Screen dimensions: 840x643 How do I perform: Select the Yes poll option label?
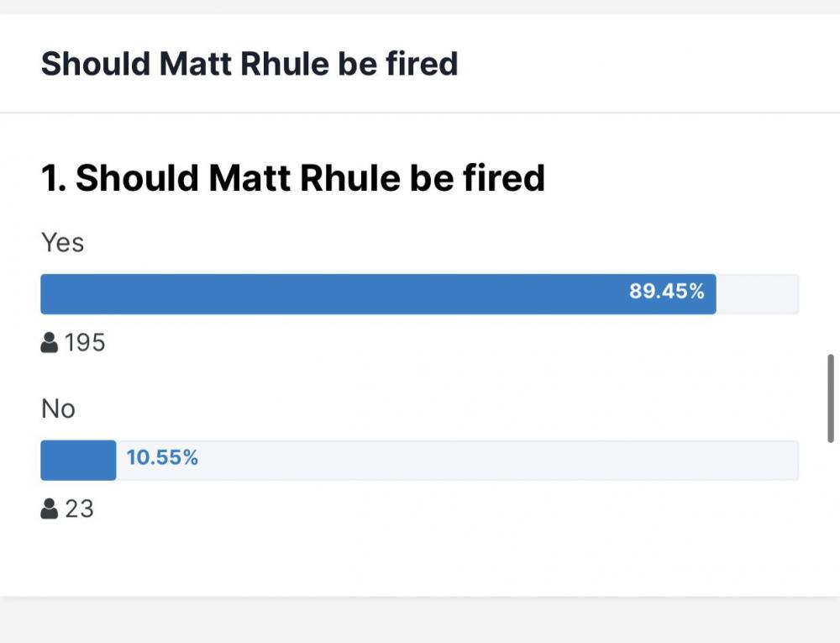(x=63, y=243)
